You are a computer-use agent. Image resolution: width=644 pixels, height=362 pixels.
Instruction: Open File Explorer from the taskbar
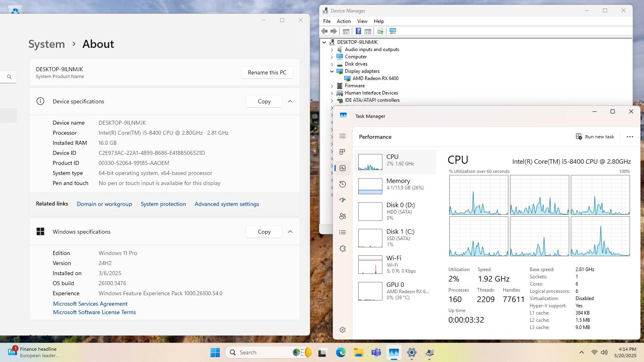[x=358, y=352]
